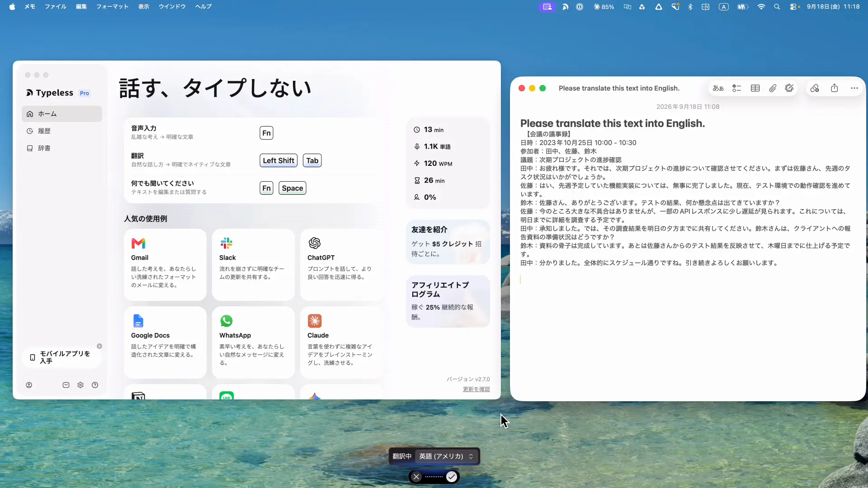Open the あぁ text format button in Notes
Image resolution: width=868 pixels, height=488 pixels.
[x=718, y=88]
